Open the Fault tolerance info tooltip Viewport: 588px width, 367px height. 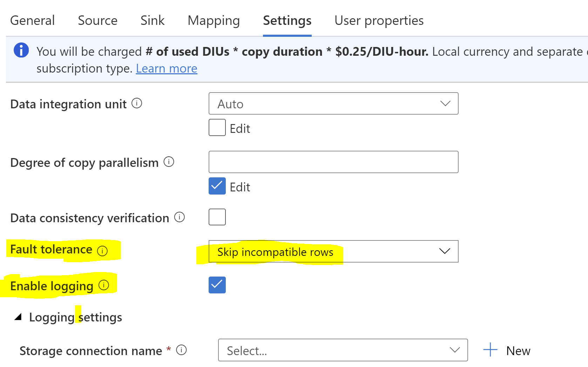click(102, 251)
